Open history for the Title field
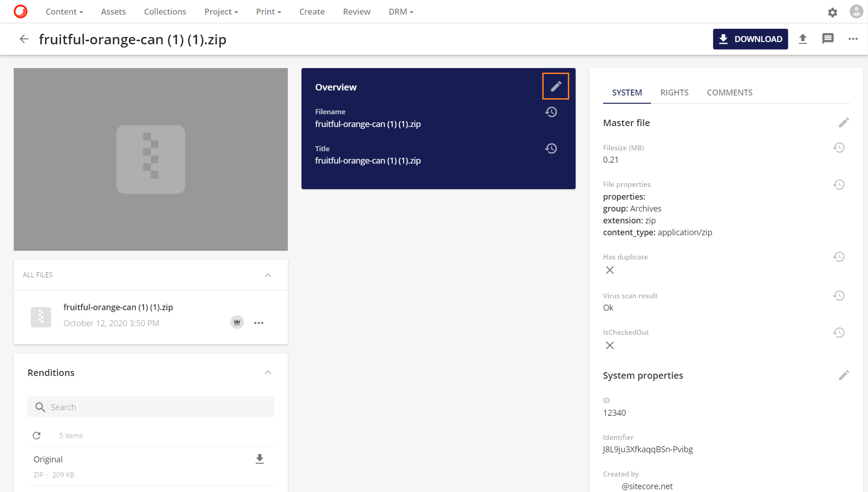Image resolution: width=868 pixels, height=492 pixels. (x=551, y=148)
